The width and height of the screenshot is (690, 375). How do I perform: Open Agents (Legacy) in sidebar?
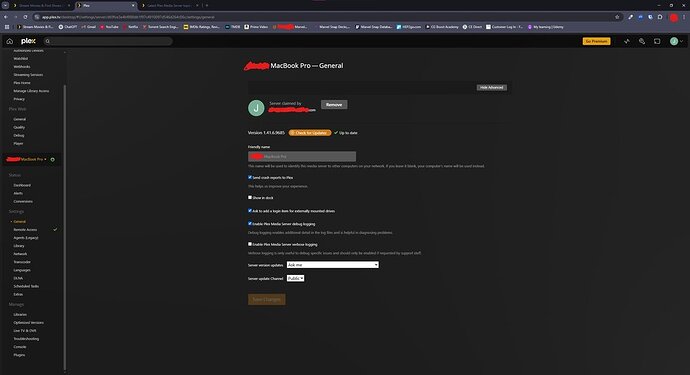pyautogui.click(x=26, y=238)
